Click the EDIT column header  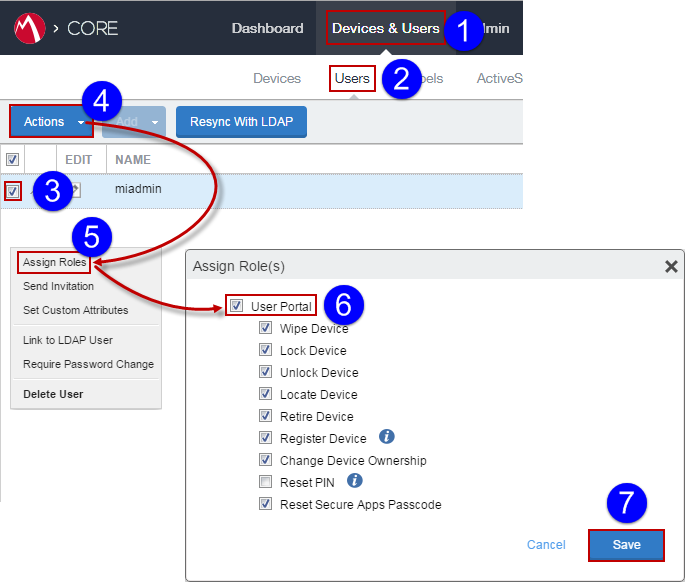click(79, 159)
